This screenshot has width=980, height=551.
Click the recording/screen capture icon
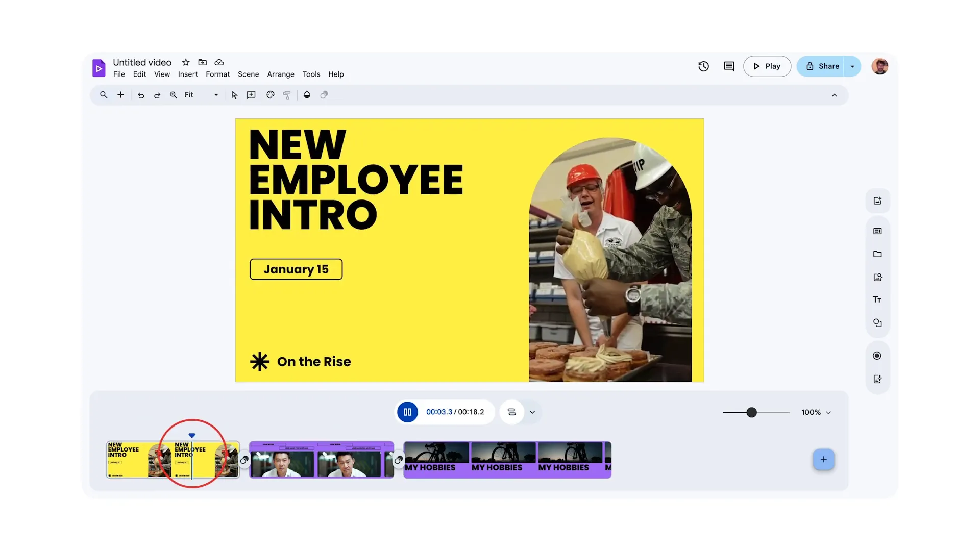click(x=877, y=356)
